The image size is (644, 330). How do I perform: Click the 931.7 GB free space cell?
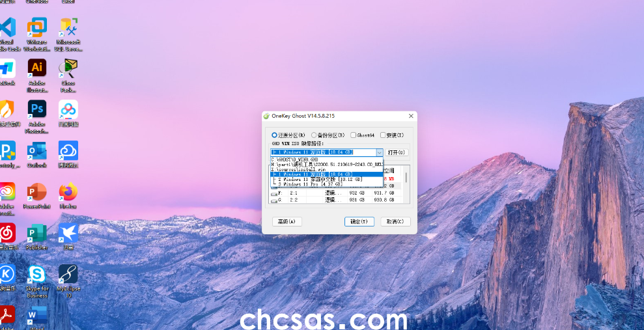point(384,193)
